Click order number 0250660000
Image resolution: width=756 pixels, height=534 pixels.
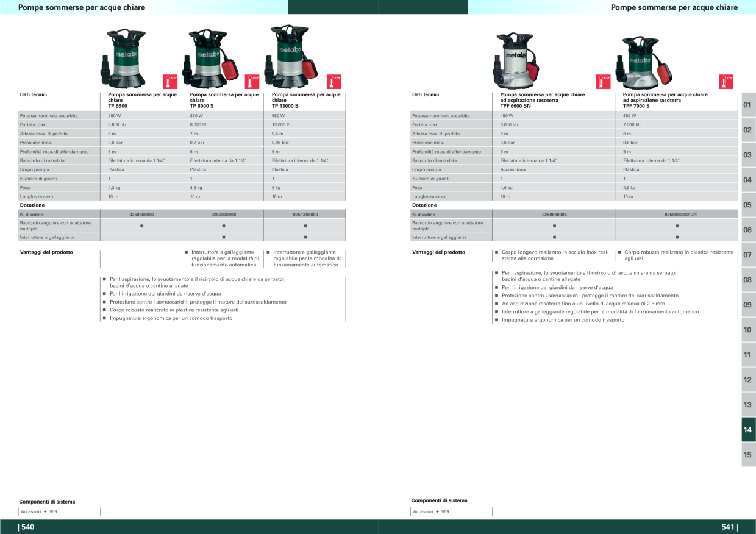(141, 215)
